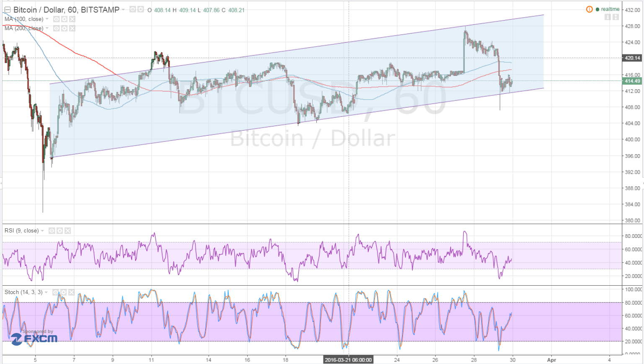The width and height of the screenshot is (644, 364).
Task: Open Stoch (14, 3, 3) settings gear
Action: tap(63, 292)
